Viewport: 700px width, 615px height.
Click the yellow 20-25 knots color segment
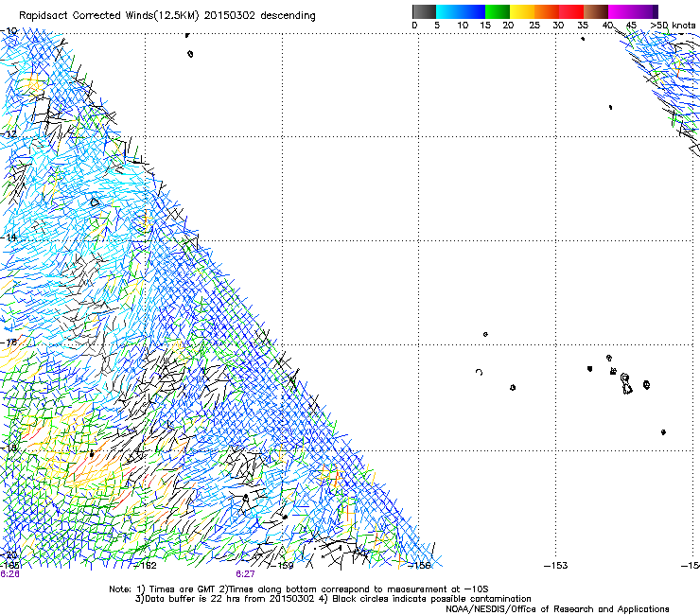click(522, 11)
